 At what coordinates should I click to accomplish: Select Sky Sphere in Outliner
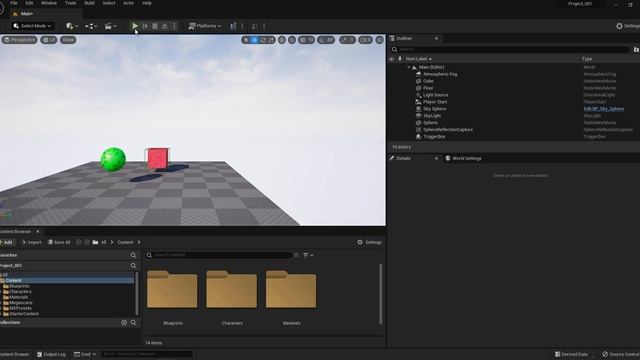pyautogui.click(x=434, y=109)
